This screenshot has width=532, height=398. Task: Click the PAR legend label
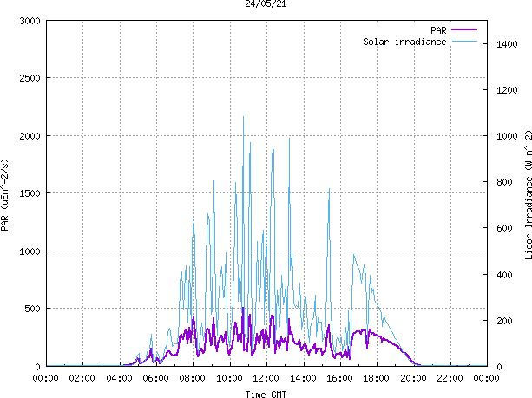pos(438,30)
